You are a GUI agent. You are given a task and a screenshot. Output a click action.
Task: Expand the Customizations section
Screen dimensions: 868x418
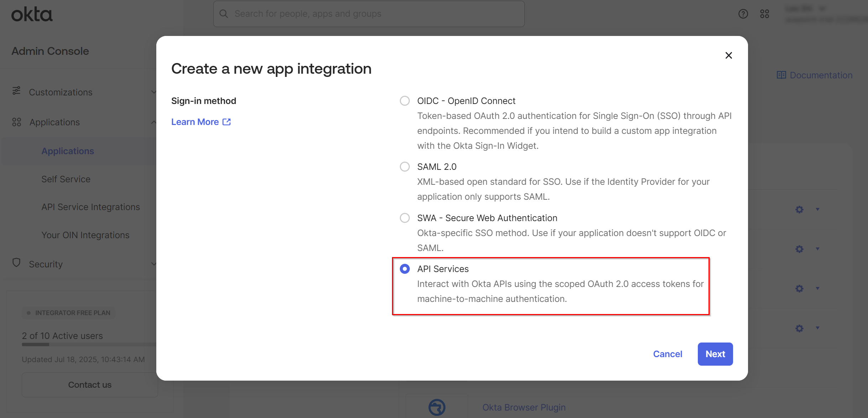[x=153, y=92]
